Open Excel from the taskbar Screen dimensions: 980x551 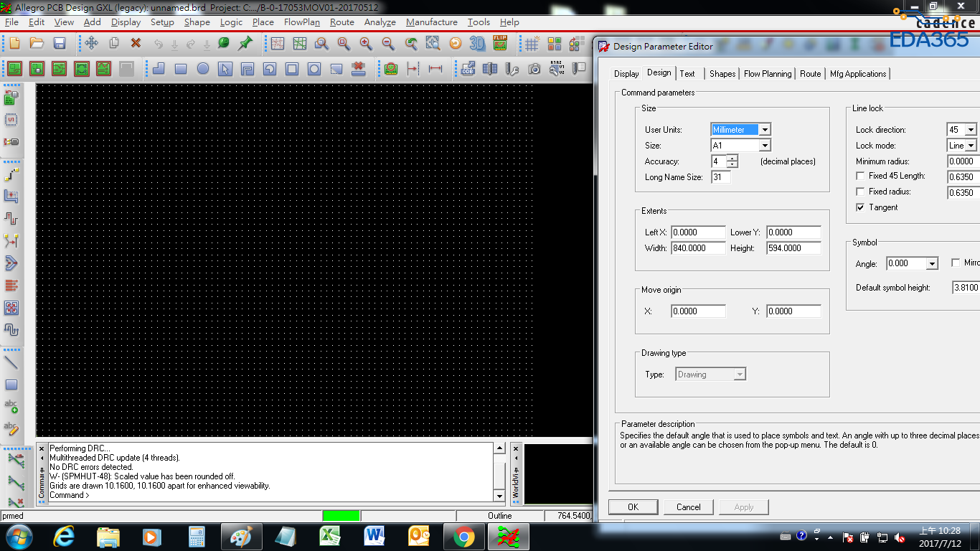coord(330,536)
